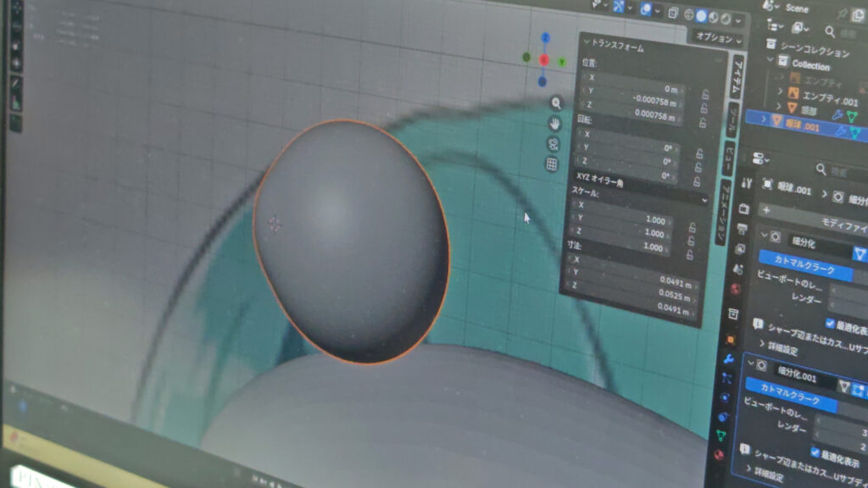Uncheck 最適化表示 in the 細分化.001 modifier
This screenshot has height=488, width=868.
click(815, 452)
